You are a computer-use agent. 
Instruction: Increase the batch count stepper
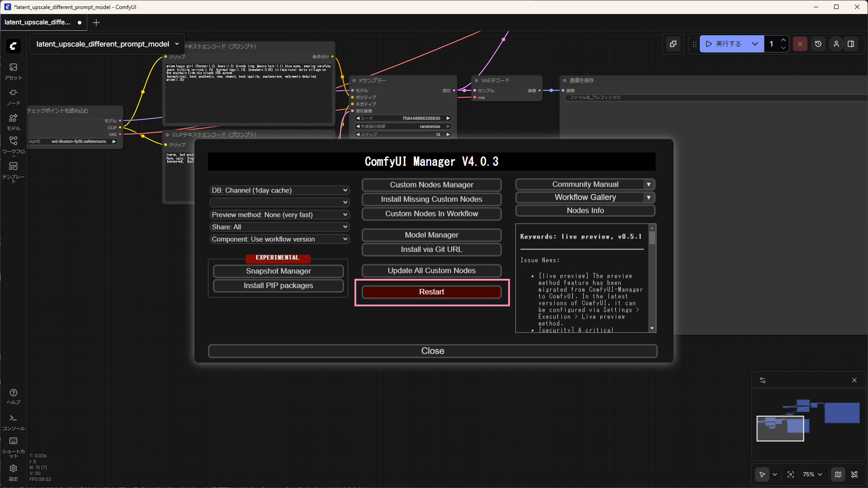783,40
